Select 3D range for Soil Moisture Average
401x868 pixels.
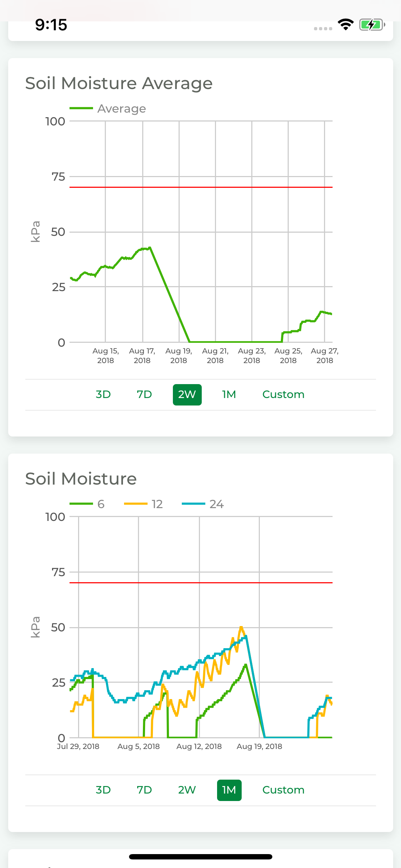pyautogui.click(x=103, y=394)
